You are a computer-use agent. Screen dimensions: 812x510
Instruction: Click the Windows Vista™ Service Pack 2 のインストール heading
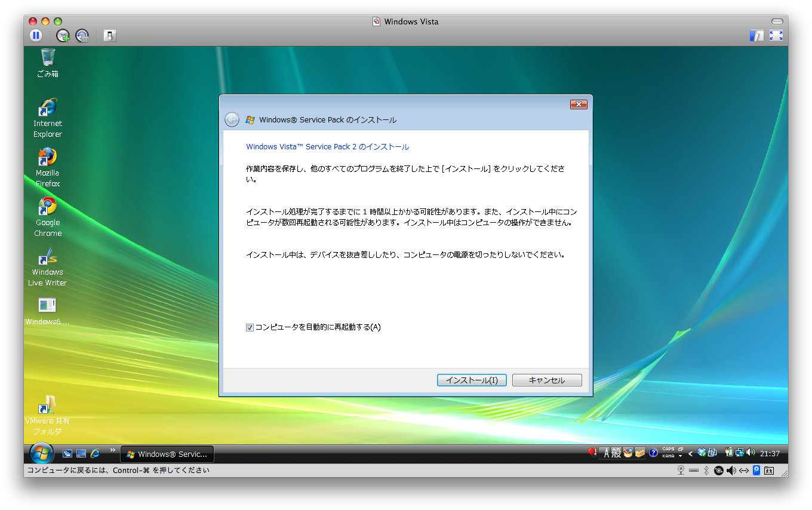[x=327, y=146]
